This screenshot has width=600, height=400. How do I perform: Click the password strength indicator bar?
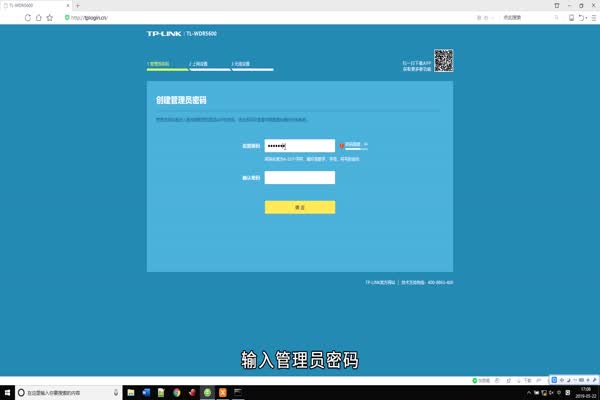pyautogui.click(x=356, y=149)
